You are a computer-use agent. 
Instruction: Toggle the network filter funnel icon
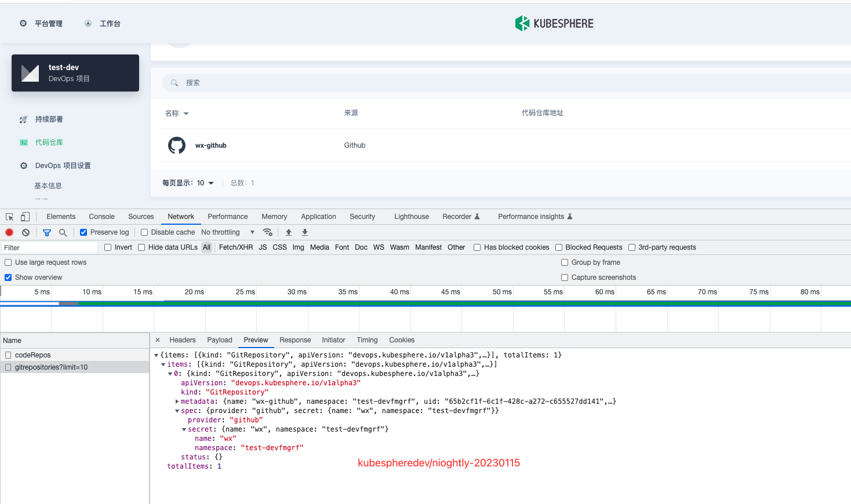(x=47, y=232)
